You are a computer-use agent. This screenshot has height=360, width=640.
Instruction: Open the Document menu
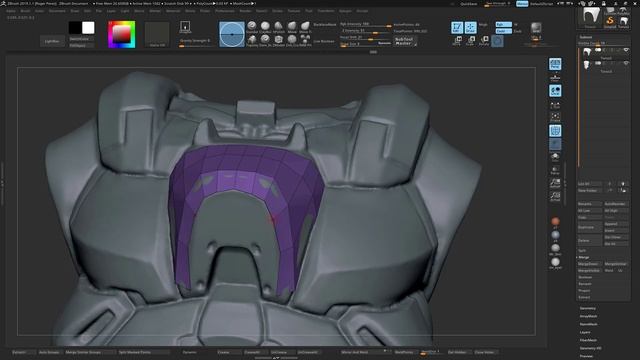[57, 11]
